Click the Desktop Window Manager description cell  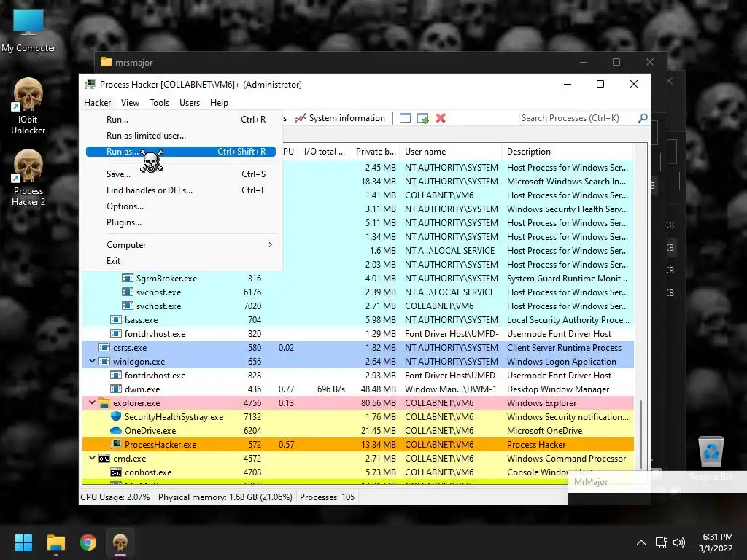[558, 389]
